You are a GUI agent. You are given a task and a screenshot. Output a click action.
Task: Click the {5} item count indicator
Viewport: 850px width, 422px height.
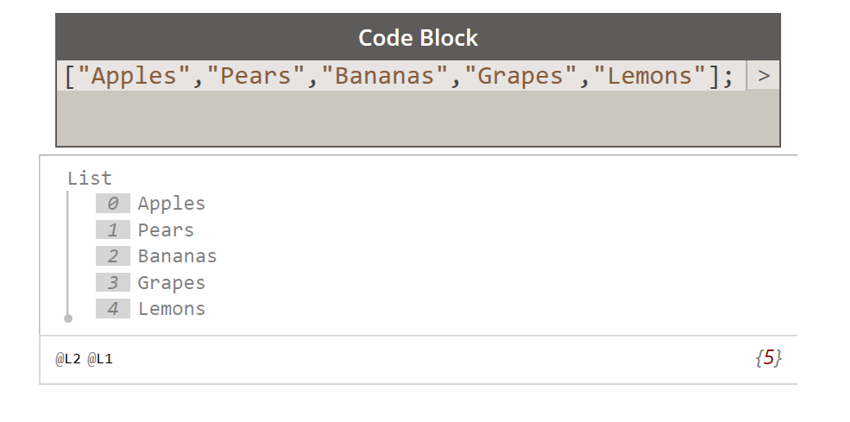pyautogui.click(x=768, y=359)
